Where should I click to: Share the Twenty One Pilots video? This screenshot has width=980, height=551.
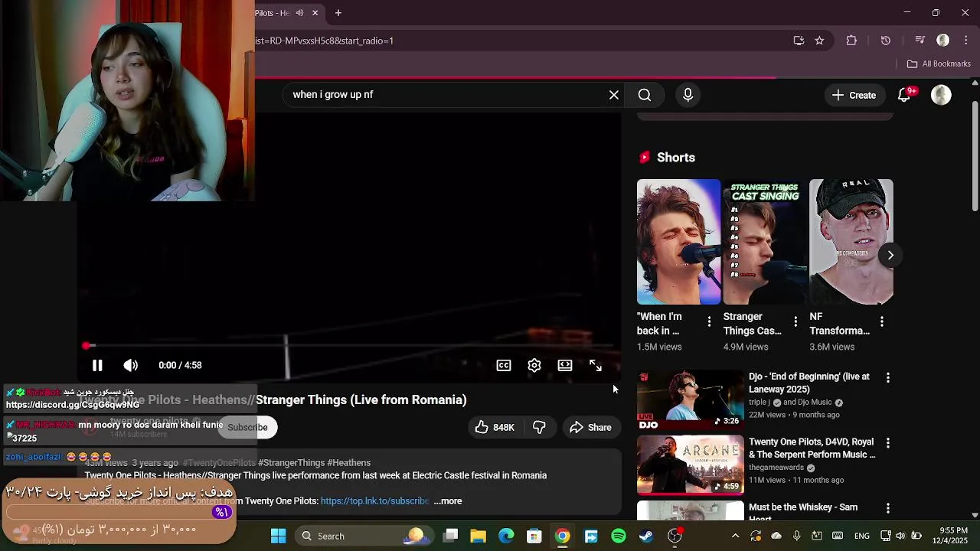[x=590, y=428]
